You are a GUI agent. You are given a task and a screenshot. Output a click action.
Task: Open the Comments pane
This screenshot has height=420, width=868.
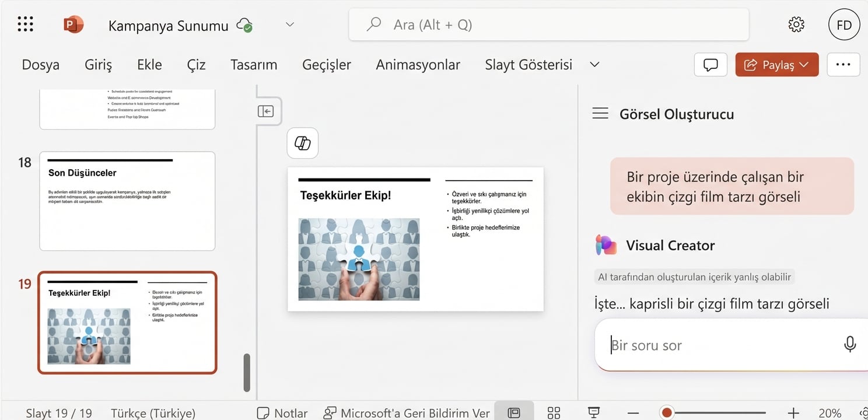(x=710, y=64)
